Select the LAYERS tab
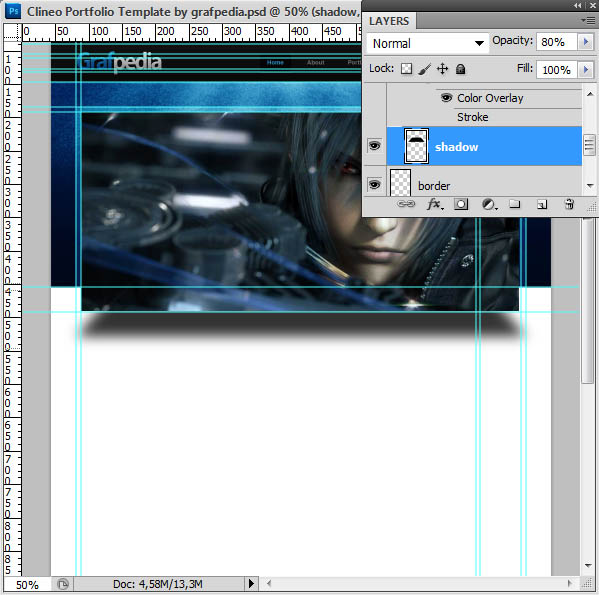This screenshot has height=595, width=599. tap(389, 21)
